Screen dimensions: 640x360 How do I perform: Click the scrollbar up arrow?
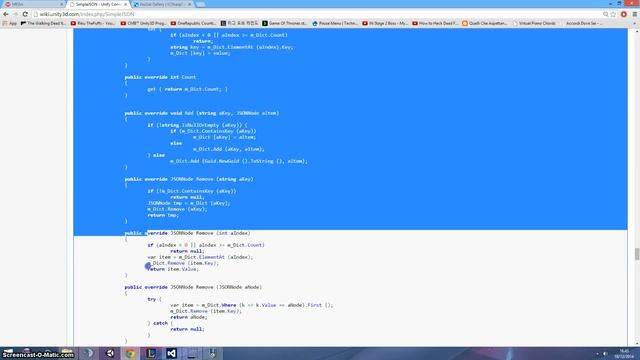coord(636,31)
